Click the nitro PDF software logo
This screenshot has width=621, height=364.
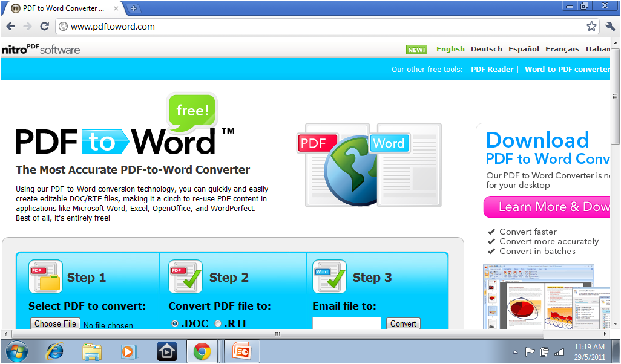coord(41,50)
